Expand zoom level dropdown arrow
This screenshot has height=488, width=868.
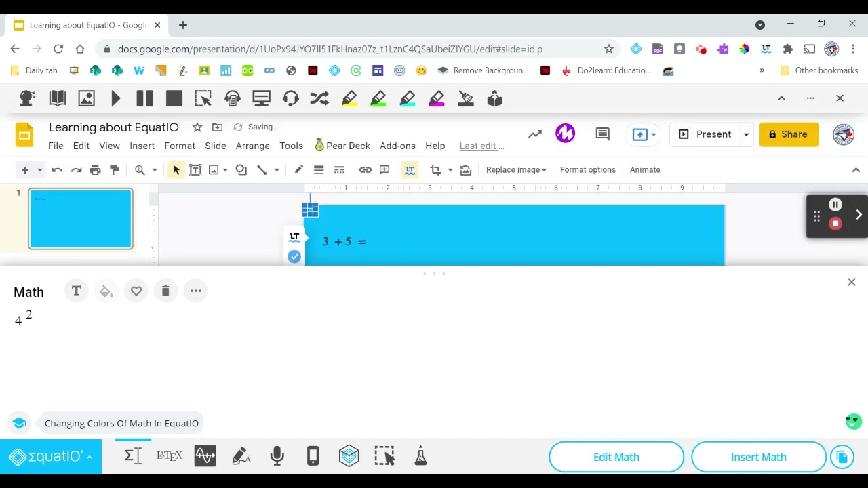point(155,170)
